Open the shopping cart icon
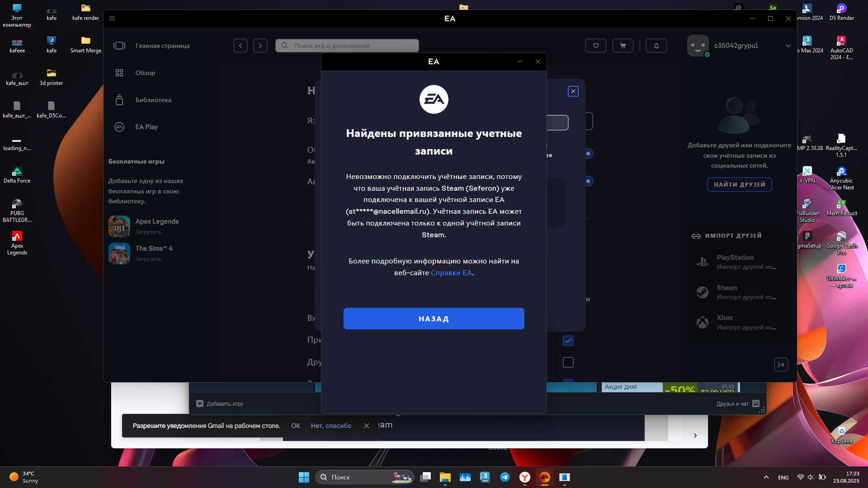The width and height of the screenshot is (868, 488). point(623,46)
